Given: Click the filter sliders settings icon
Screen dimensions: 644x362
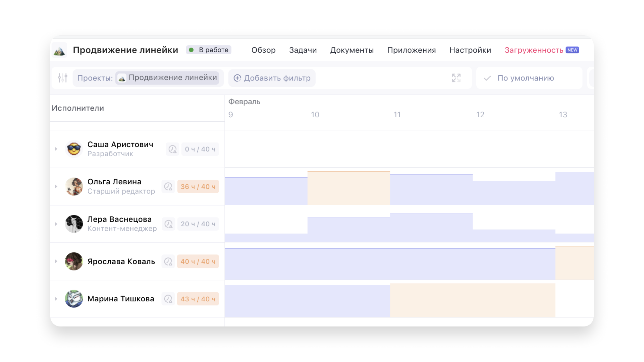Looking at the screenshot, I should click(x=63, y=78).
